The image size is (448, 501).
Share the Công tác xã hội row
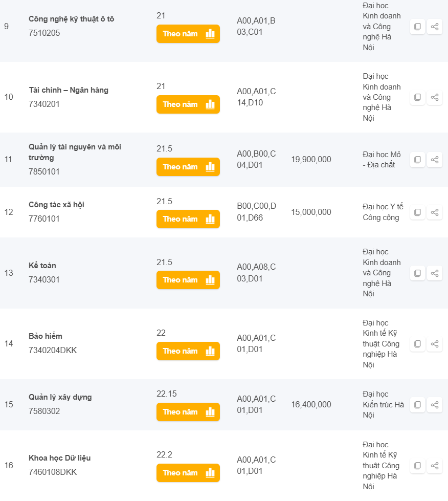(x=435, y=212)
